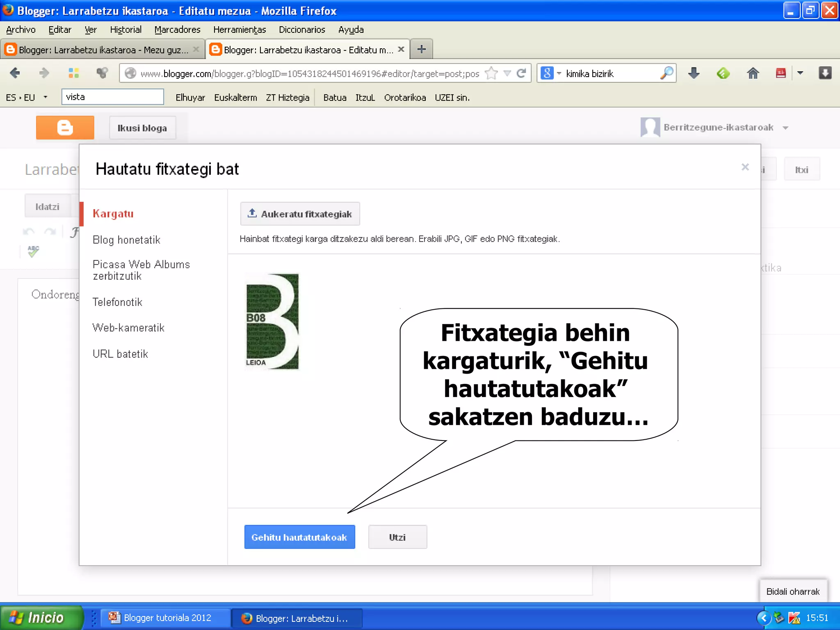Open the toolbar dropdown arrow beside PDF icon
Image resolution: width=840 pixels, height=630 pixels.
click(x=800, y=73)
